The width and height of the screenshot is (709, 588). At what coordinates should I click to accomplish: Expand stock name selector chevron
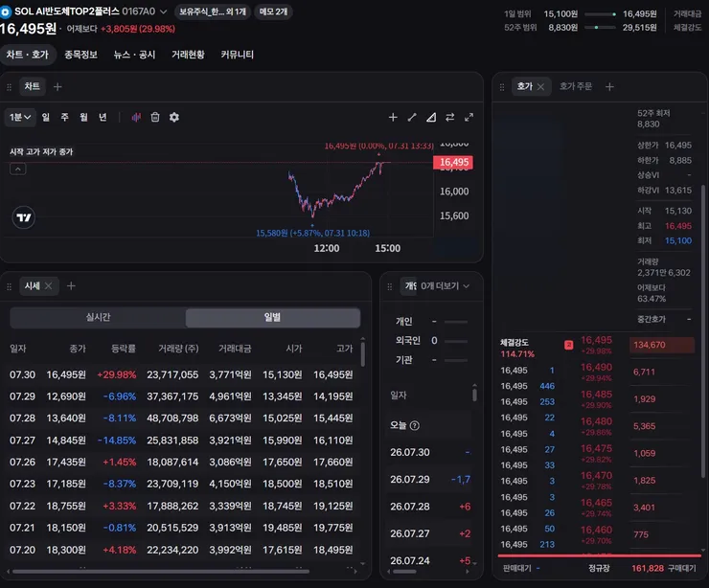tap(164, 11)
